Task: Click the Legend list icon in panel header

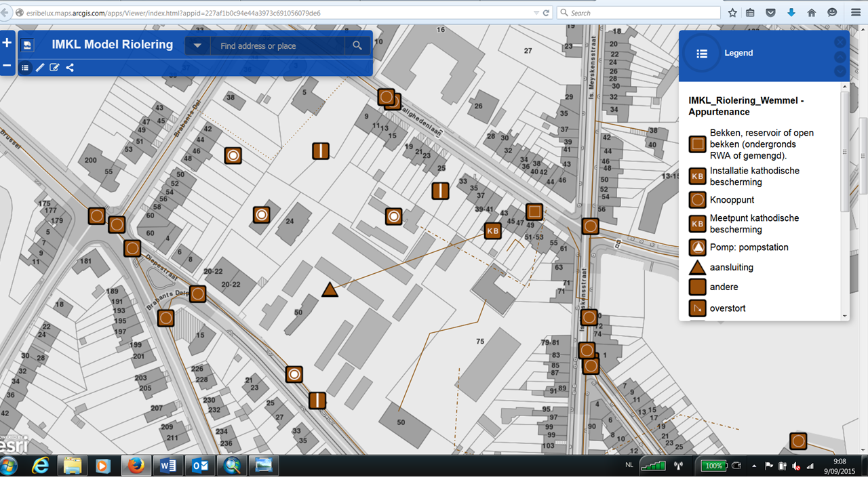Action: click(x=703, y=54)
